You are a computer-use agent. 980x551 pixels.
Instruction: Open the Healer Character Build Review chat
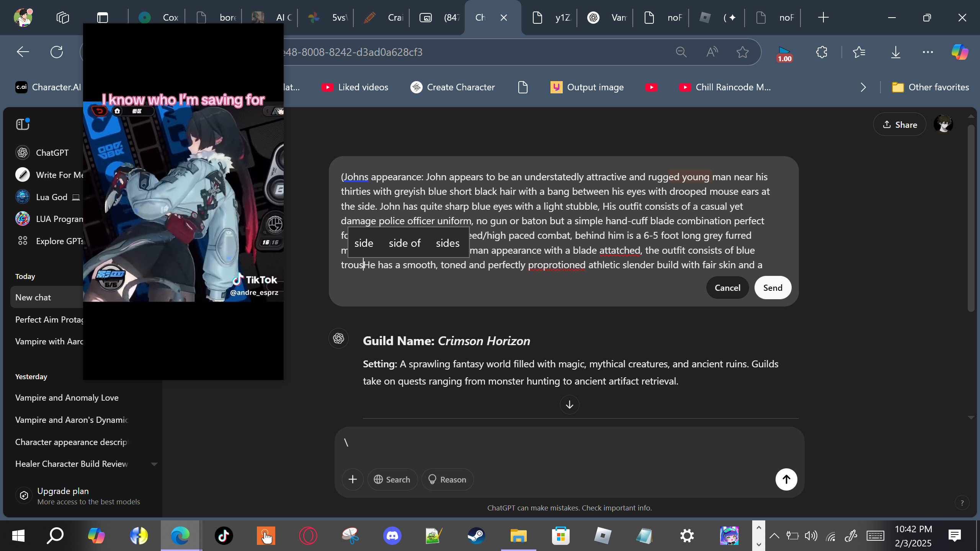tap(72, 464)
